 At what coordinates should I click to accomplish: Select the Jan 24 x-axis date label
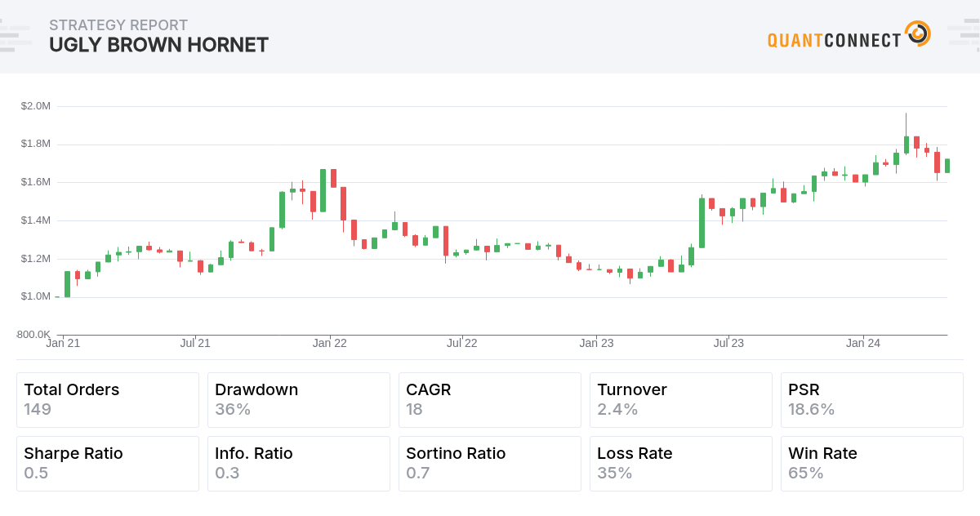pyautogui.click(x=863, y=344)
